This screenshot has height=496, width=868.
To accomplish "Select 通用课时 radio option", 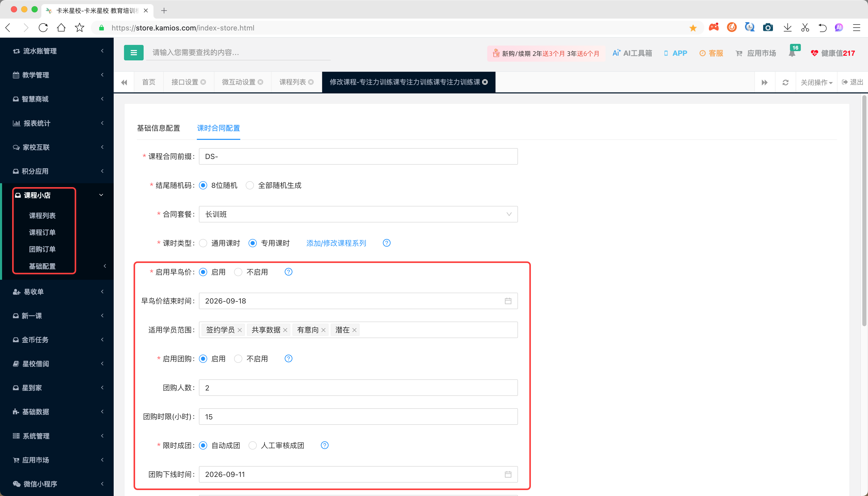I will click(203, 243).
